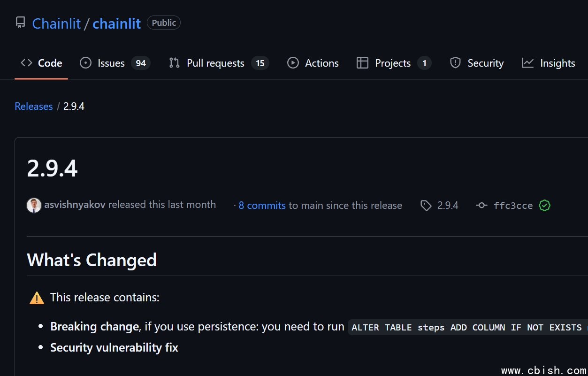588x376 pixels.
Task: Click the green verified check badge
Action: 544,206
